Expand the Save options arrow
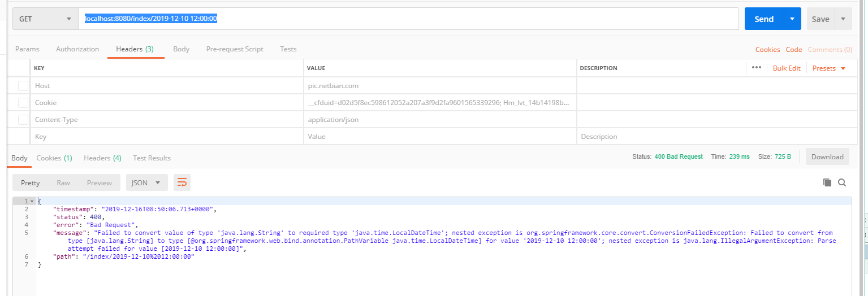Screen dimensions: 868x296 tap(843, 19)
